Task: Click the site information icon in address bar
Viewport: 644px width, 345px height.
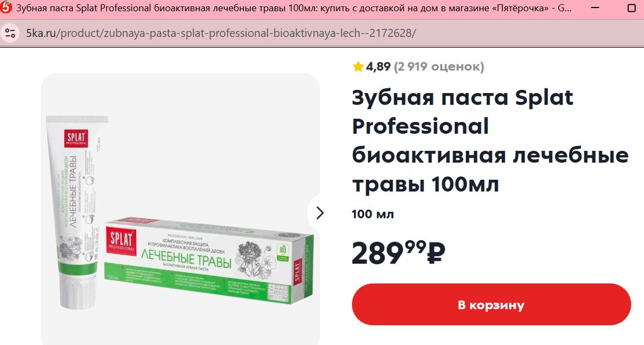Action: click(x=10, y=33)
